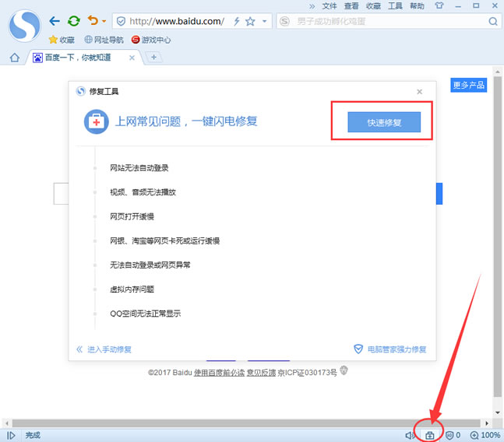Click the magnifier search icon
The width and height of the screenshot is (504, 442).
(493, 22)
